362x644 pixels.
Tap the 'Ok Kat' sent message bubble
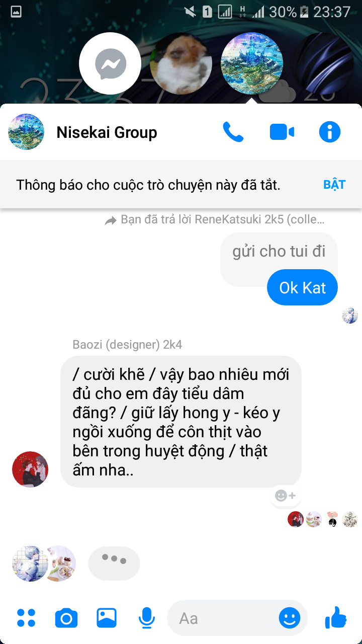[302, 288]
